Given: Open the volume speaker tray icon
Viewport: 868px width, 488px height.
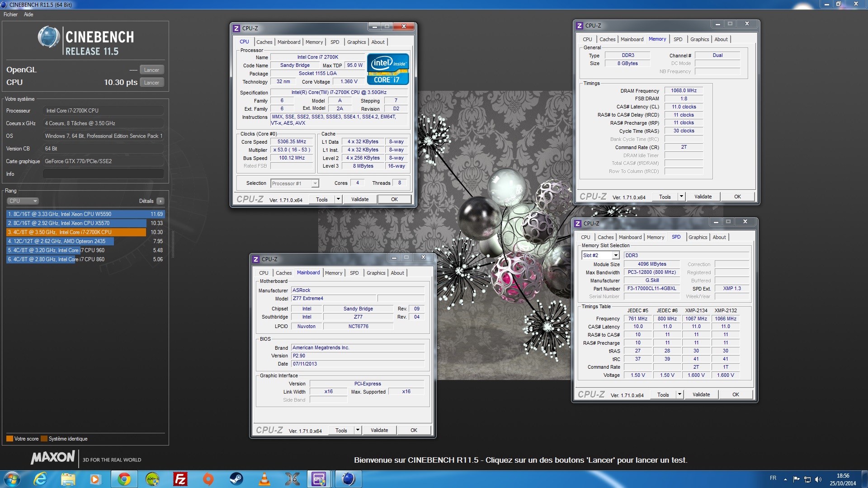Looking at the screenshot, I should [818, 479].
